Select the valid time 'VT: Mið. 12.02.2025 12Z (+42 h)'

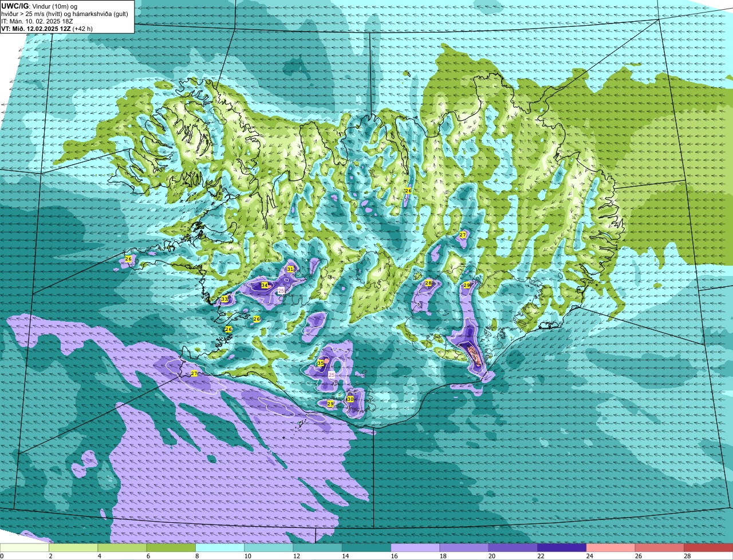tap(48, 29)
